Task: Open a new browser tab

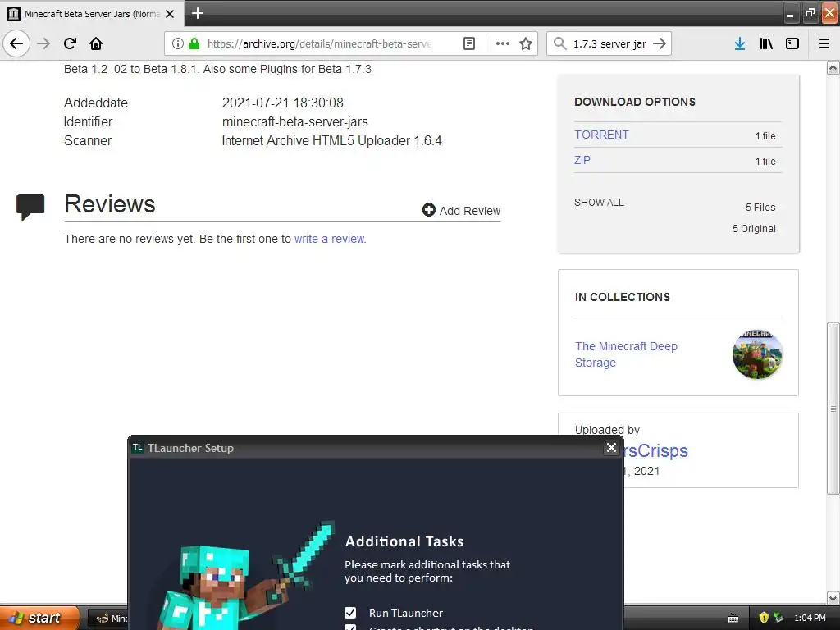Action: tap(197, 13)
